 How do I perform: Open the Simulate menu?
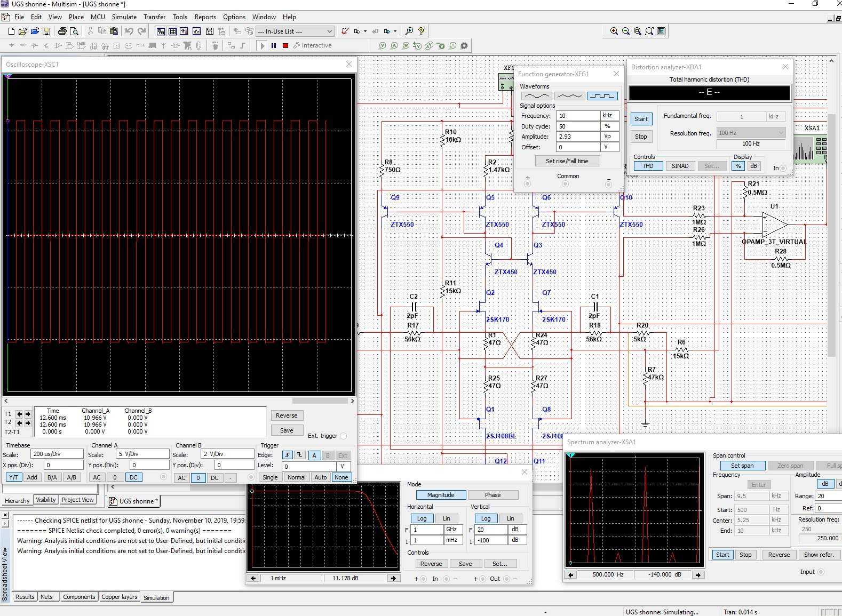coord(124,17)
